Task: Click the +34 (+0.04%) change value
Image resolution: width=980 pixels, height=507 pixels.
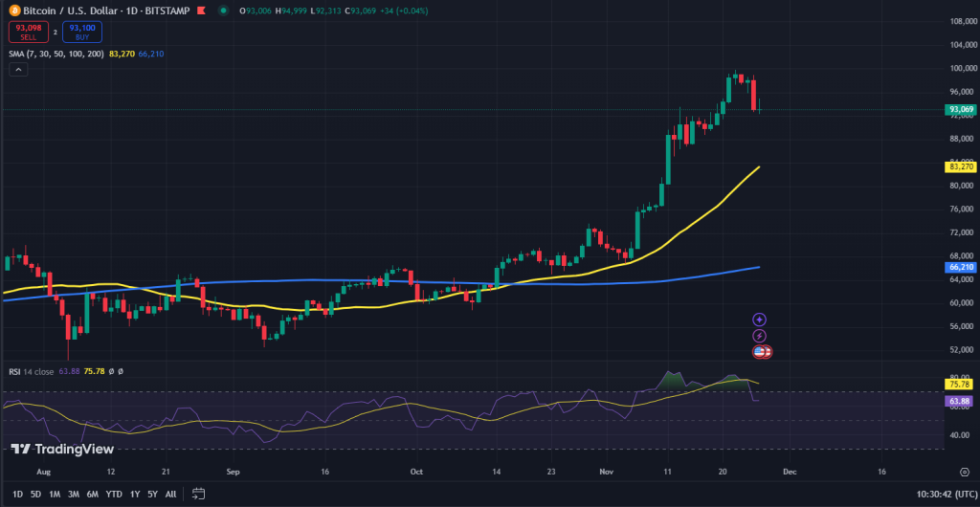Action: [404, 11]
